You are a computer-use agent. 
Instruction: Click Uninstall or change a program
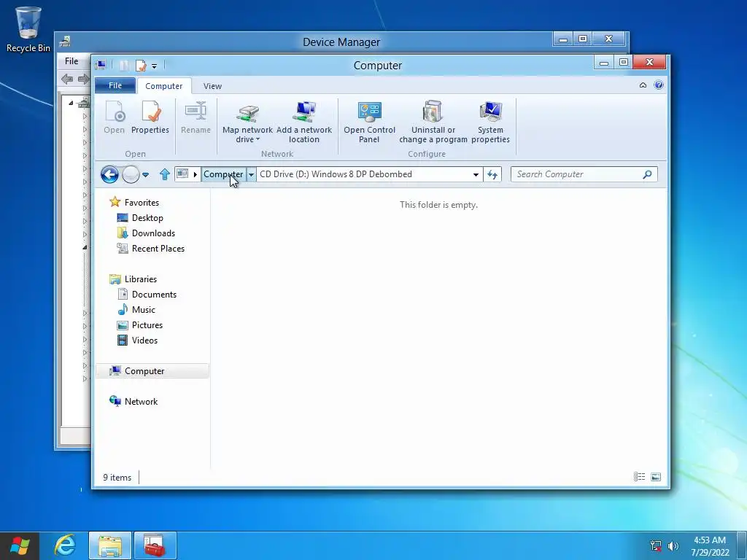tap(433, 122)
